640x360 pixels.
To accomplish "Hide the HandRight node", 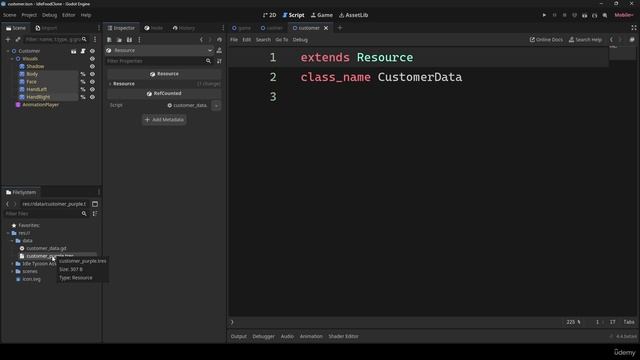I will pos(92,97).
